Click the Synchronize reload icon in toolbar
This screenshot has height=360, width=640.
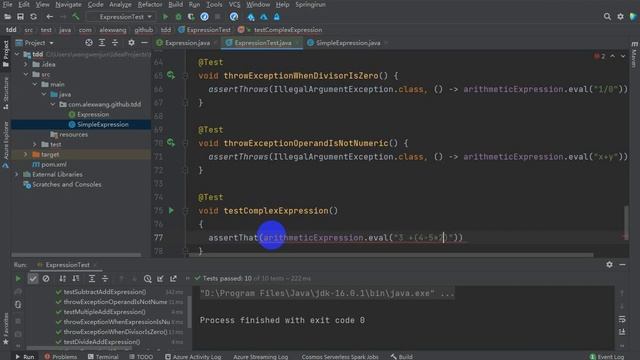pyautogui.click(x=33, y=17)
